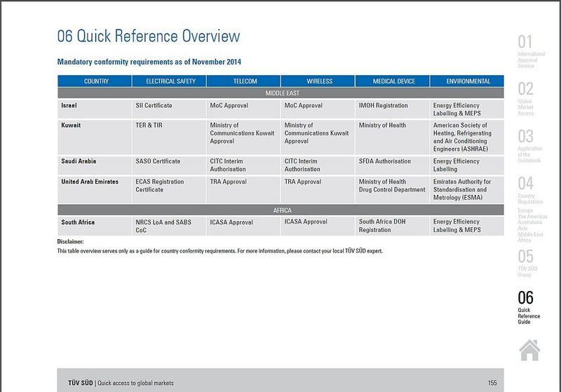561x392 pixels.
Task: Click South Africa's wireless ICASA Approval cell
Action: [318, 226]
